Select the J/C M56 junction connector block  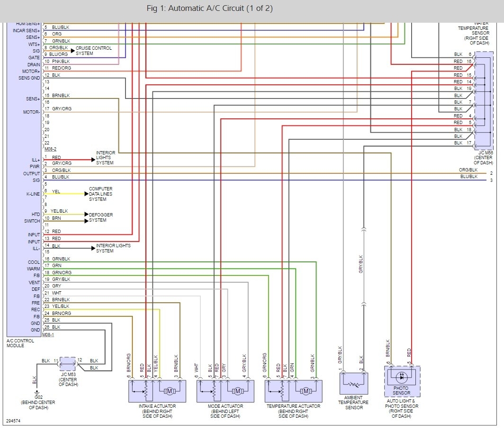484,100
